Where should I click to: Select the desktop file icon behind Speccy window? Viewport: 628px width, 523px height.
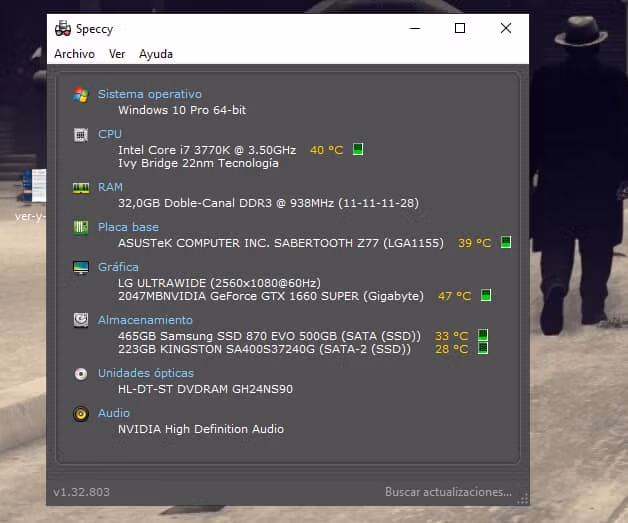coord(34,185)
